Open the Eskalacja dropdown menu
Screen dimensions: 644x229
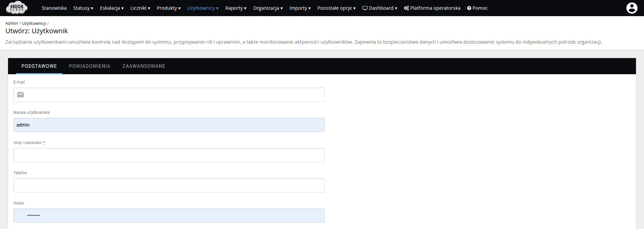112,8
